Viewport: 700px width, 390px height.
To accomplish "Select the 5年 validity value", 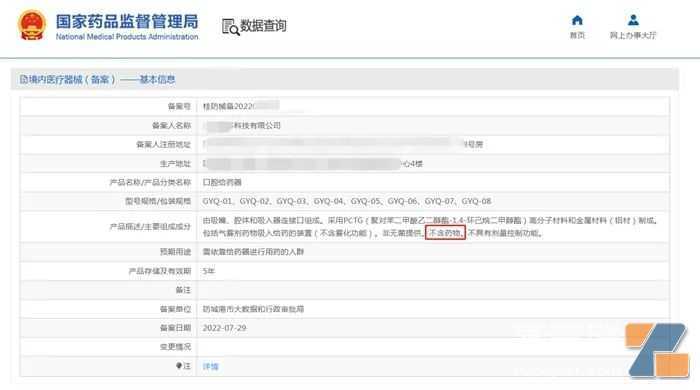I will coord(208,271).
